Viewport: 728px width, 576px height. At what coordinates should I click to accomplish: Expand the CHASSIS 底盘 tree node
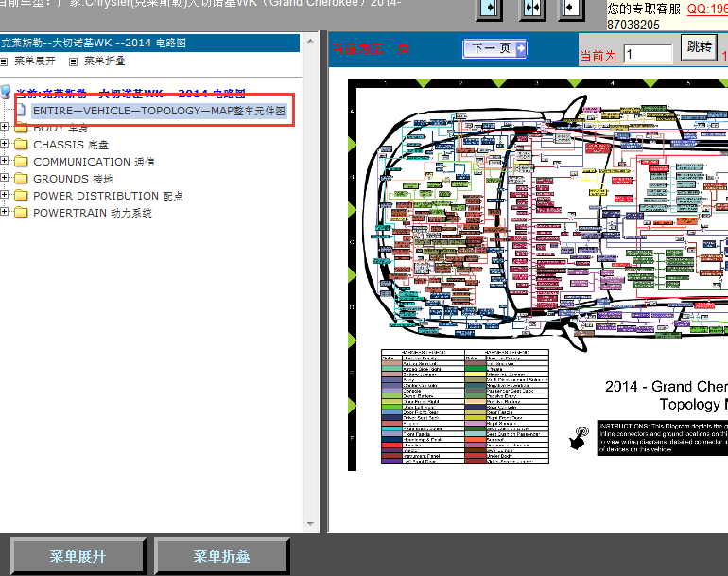(x=4, y=144)
